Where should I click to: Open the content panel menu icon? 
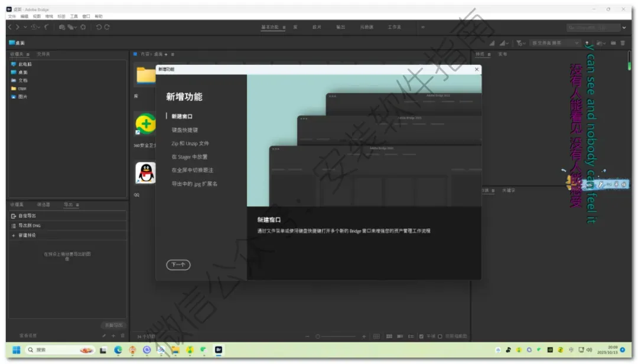point(172,54)
